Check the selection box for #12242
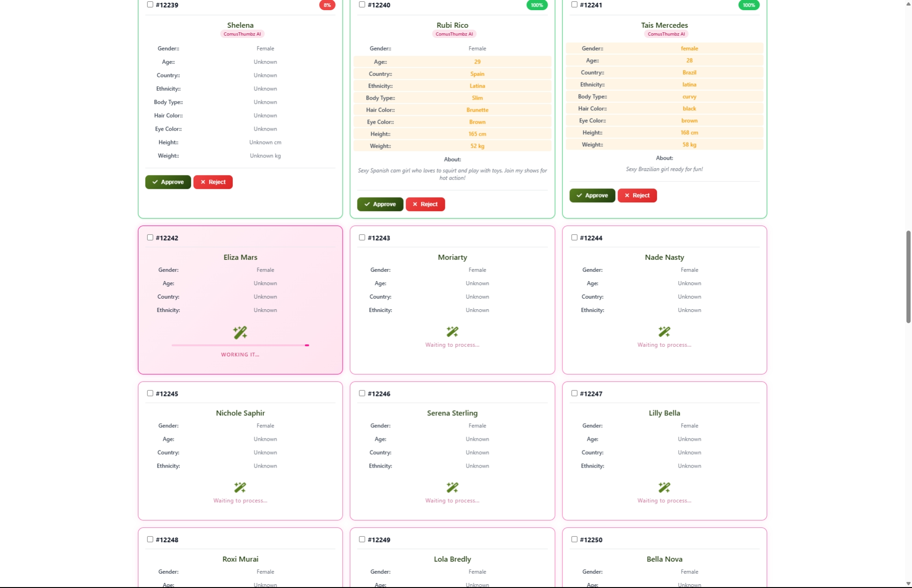Screen dimensions: 912x588 (x=150, y=237)
